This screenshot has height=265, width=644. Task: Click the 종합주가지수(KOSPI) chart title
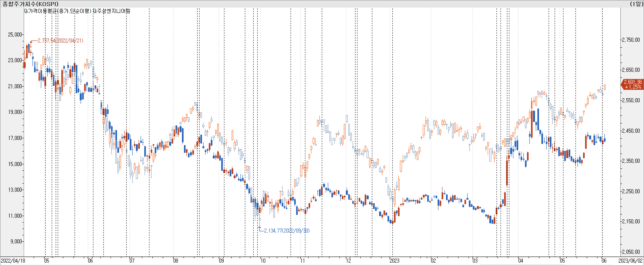pos(30,4)
